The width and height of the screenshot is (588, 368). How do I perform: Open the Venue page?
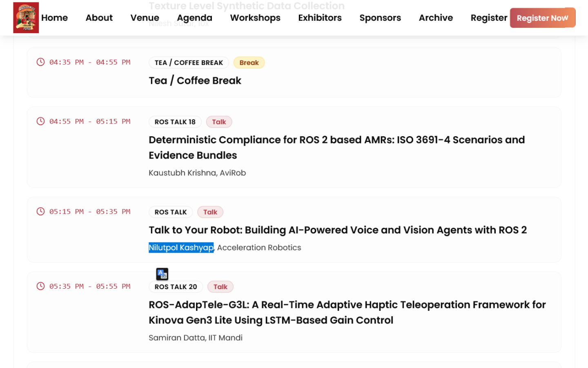point(145,18)
